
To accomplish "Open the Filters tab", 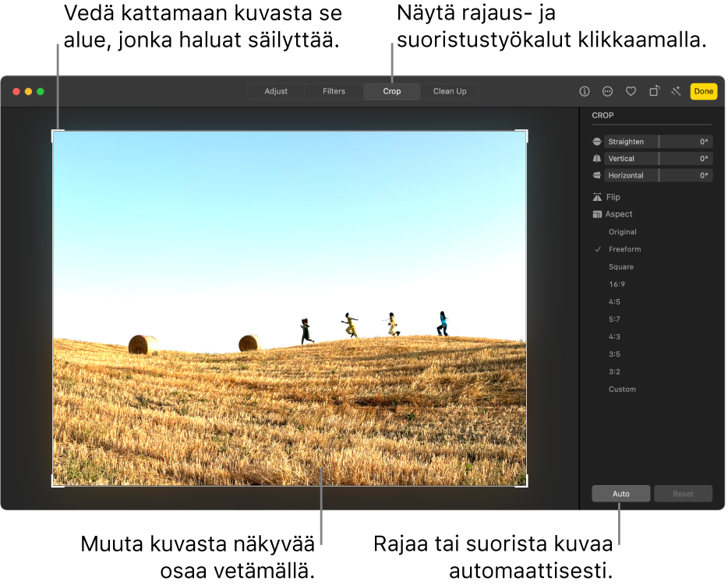I will click(x=334, y=91).
